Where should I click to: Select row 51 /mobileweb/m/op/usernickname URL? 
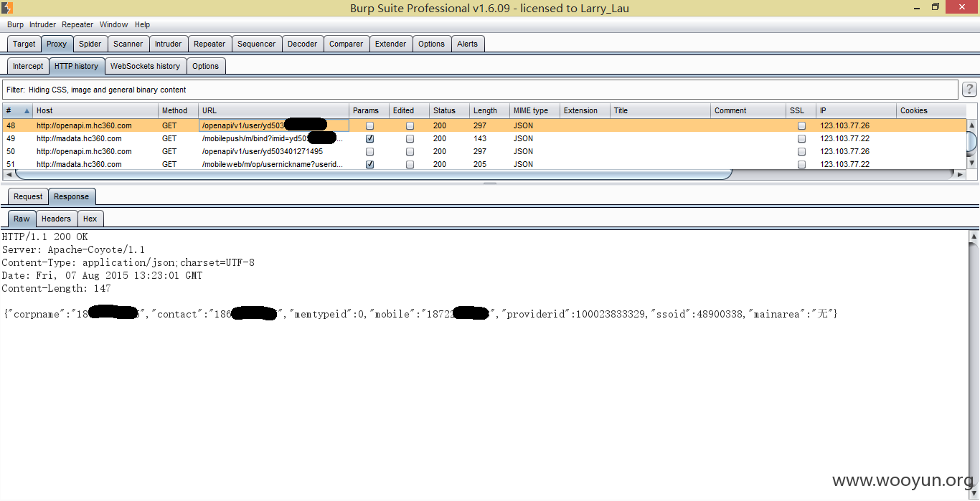pos(273,164)
